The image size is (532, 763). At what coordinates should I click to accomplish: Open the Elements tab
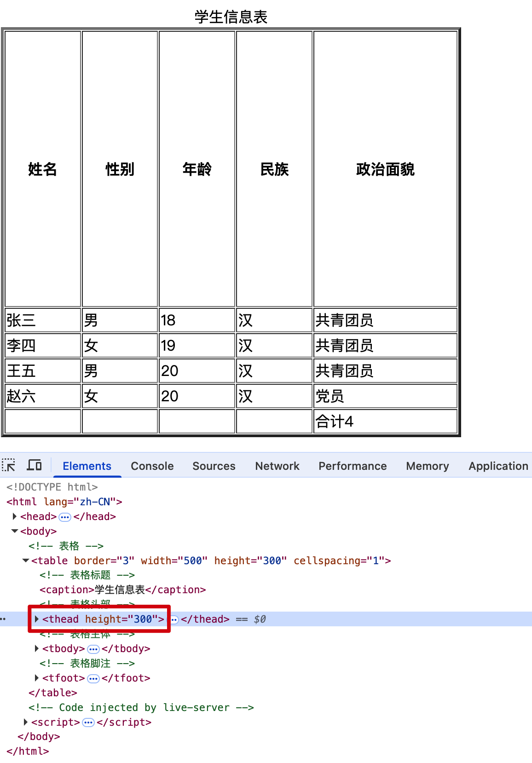tap(87, 466)
